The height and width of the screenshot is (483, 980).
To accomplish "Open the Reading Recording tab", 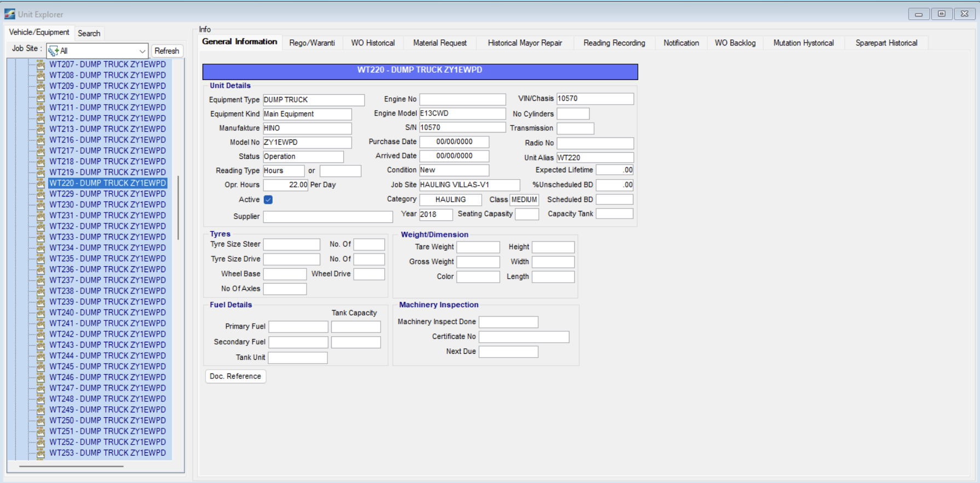I will click(x=614, y=43).
